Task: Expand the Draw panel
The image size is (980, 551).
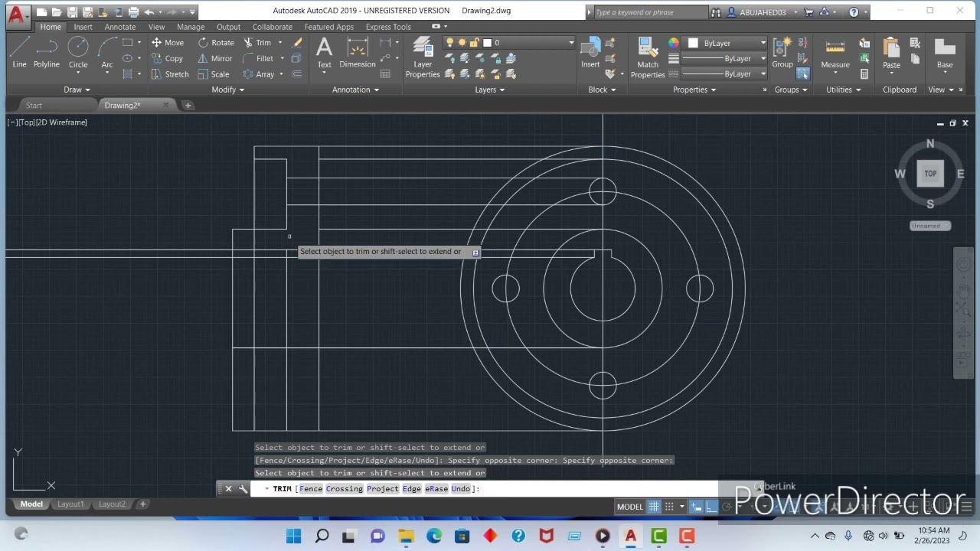Action: click(x=77, y=90)
